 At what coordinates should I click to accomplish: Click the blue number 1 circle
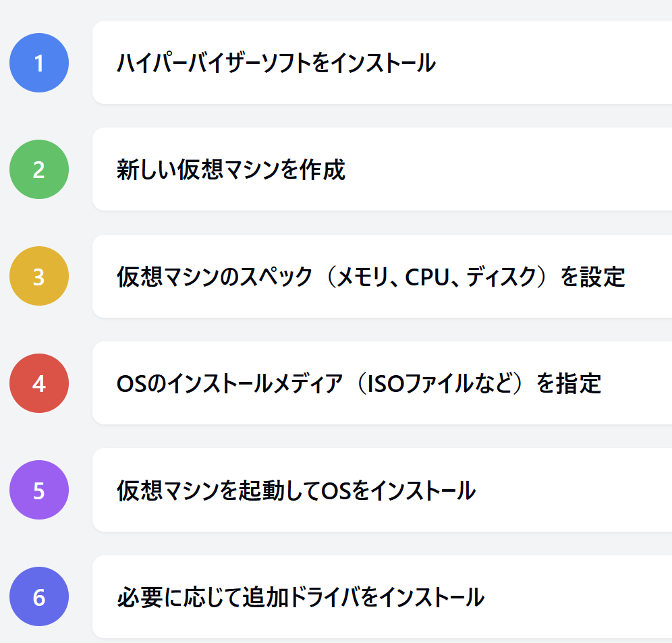pyautogui.click(x=38, y=63)
